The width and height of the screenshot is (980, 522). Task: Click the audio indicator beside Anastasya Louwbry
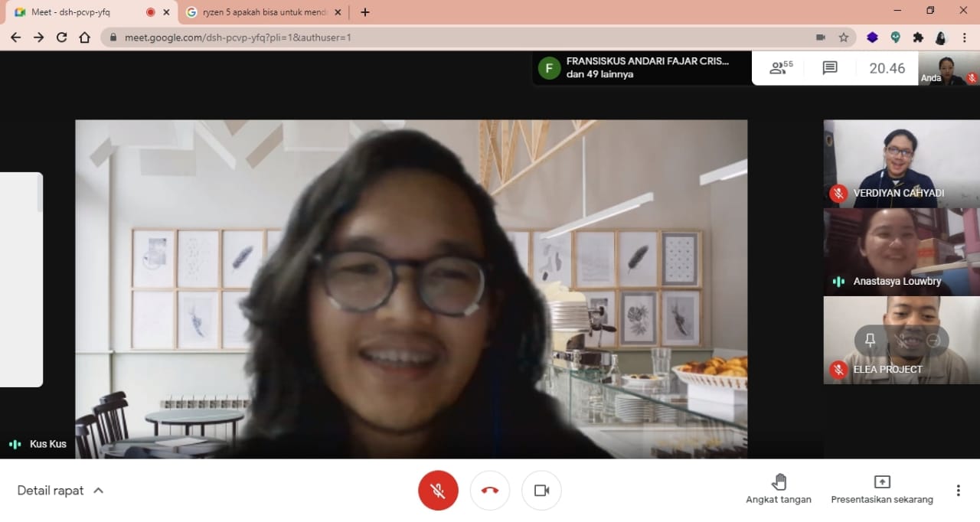838,282
